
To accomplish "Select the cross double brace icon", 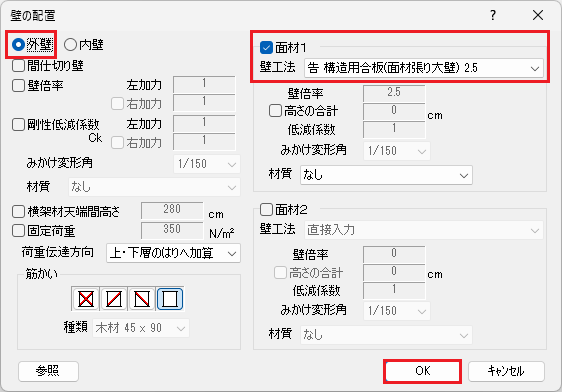I will tap(86, 299).
